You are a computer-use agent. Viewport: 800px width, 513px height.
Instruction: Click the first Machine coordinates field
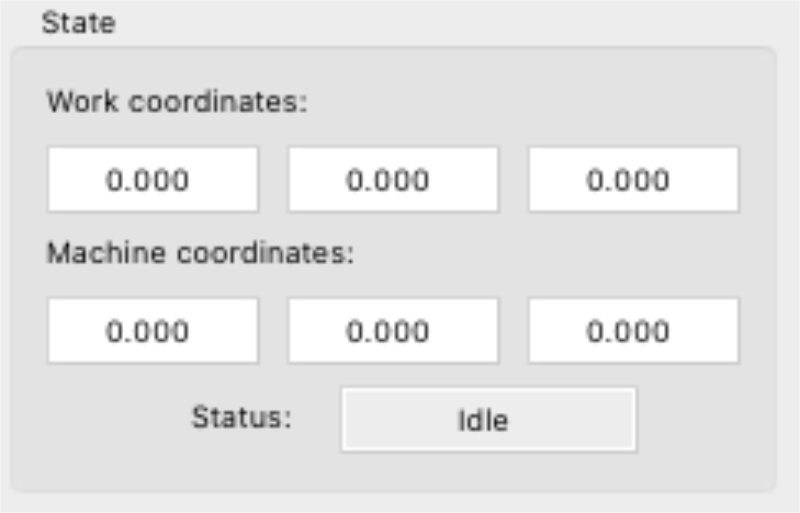coord(152,331)
